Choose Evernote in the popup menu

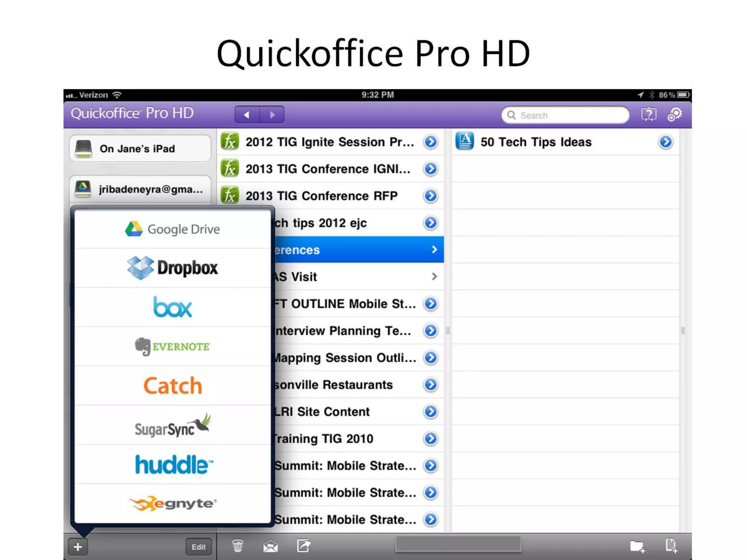tap(173, 346)
